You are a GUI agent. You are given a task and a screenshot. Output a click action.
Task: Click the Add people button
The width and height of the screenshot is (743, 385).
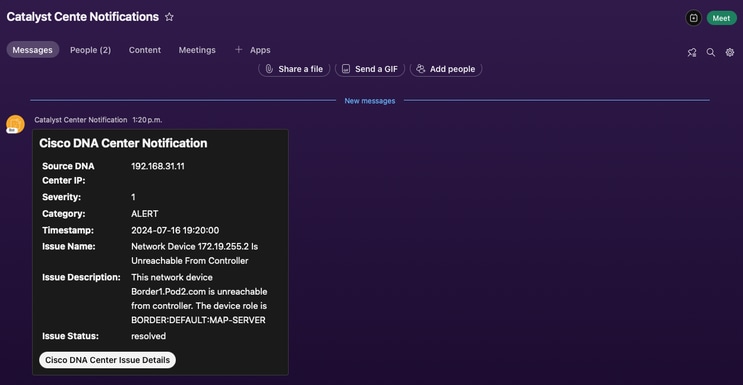pos(446,69)
